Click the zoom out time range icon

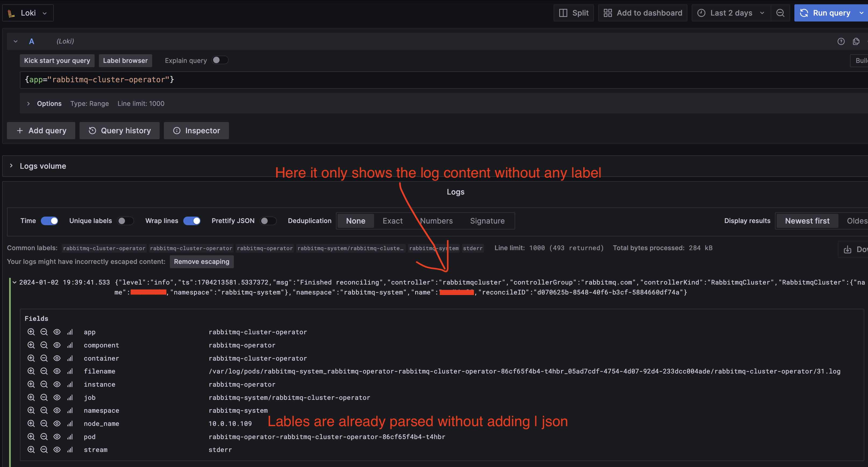780,13
